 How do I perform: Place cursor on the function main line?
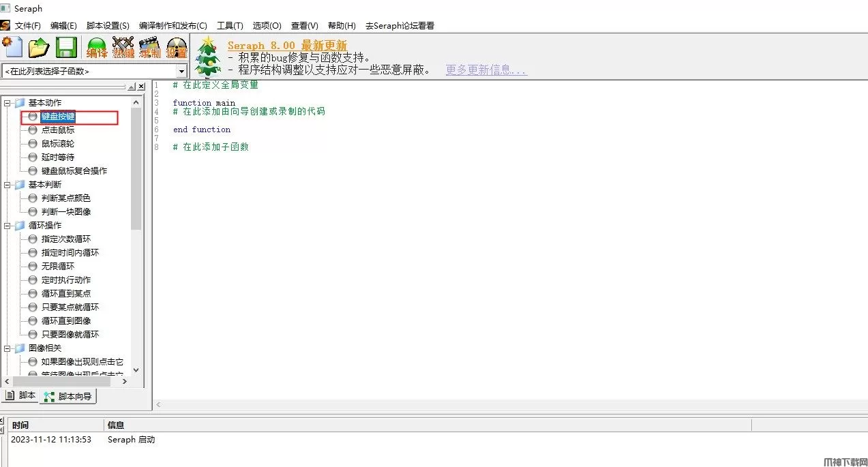[x=204, y=103]
